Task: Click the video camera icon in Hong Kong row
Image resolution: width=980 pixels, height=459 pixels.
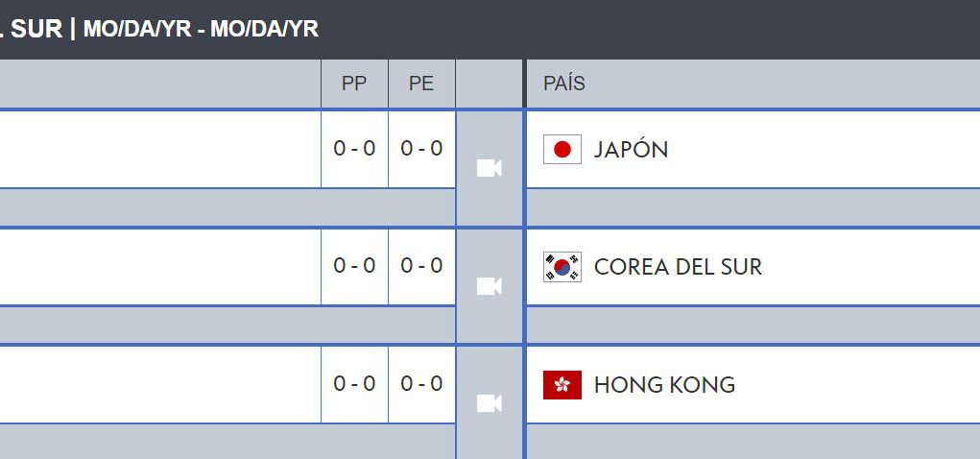Action: 489,404
